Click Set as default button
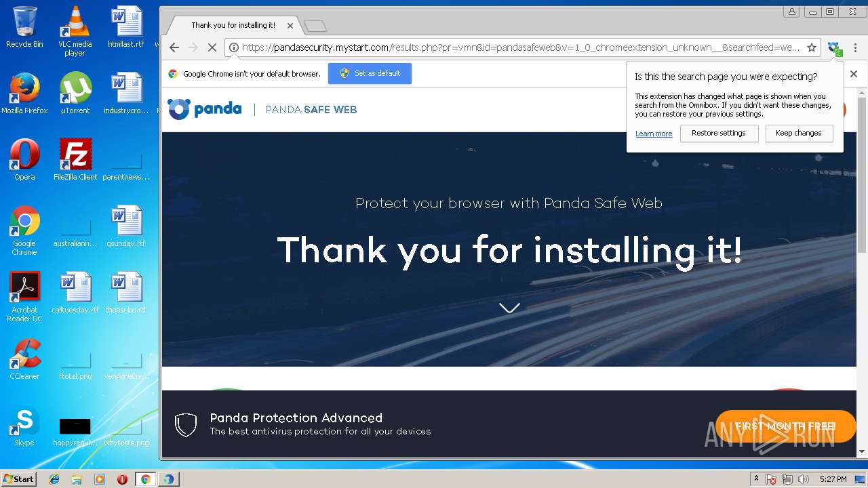This screenshot has height=488, width=868. coord(370,73)
